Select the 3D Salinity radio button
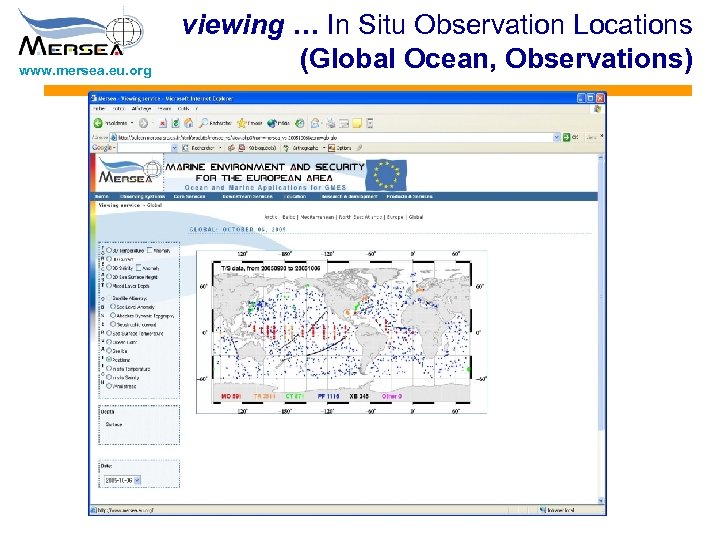The height and width of the screenshot is (540, 720). [x=109, y=268]
